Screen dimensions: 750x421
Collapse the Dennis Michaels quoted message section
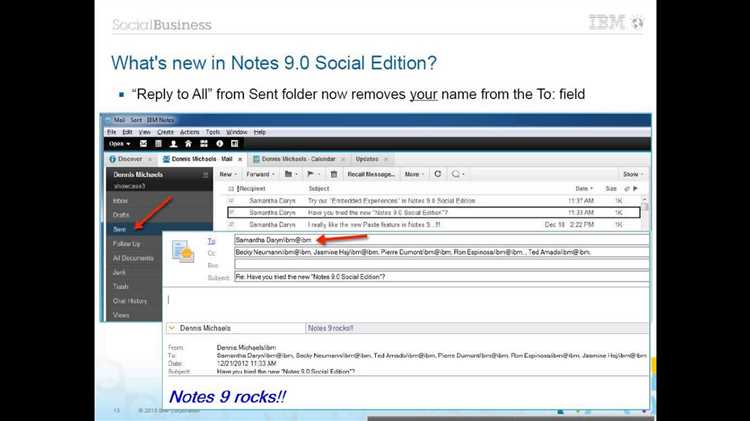(171, 327)
